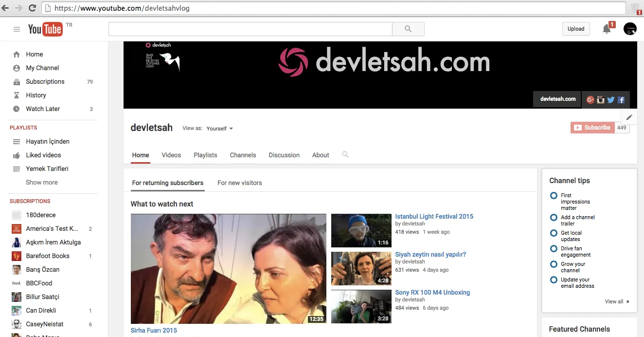The height and width of the screenshot is (337, 644).
Task: Open the View as Yourself dropdown
Action: [219, 129]
